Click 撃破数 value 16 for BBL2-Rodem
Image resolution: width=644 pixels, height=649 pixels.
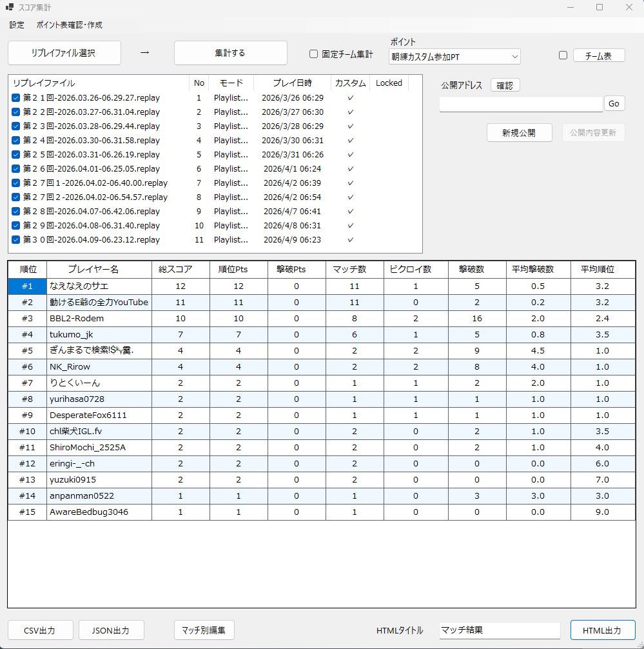click(477, 319)
